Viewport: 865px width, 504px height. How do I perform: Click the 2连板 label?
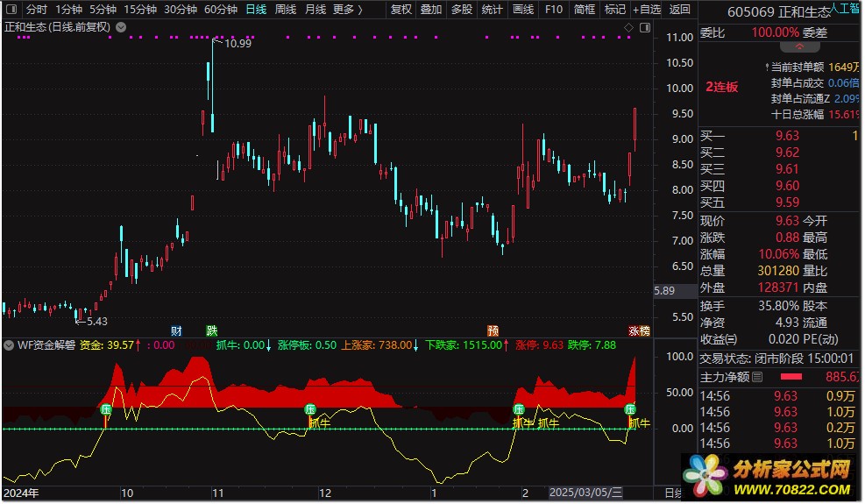coord(721,87)
